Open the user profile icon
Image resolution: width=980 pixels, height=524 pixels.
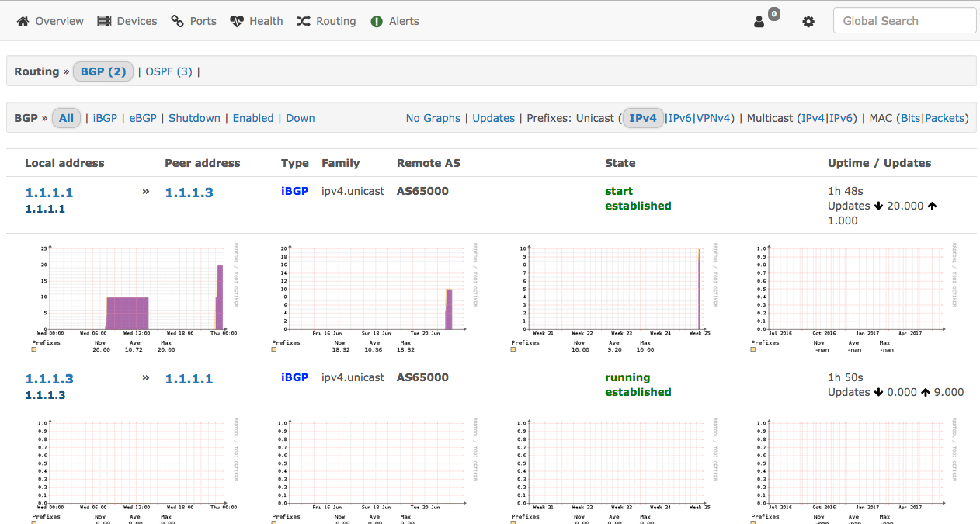coord(759,22)
